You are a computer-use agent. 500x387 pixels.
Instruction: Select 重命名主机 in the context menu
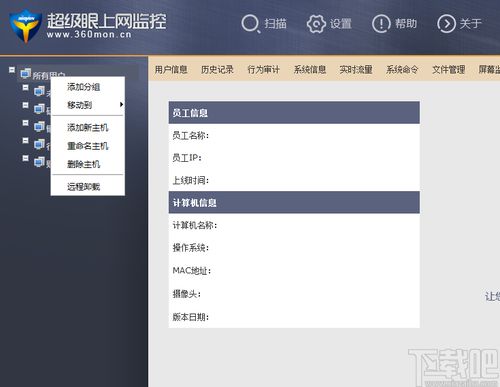[x=88, y=146]
